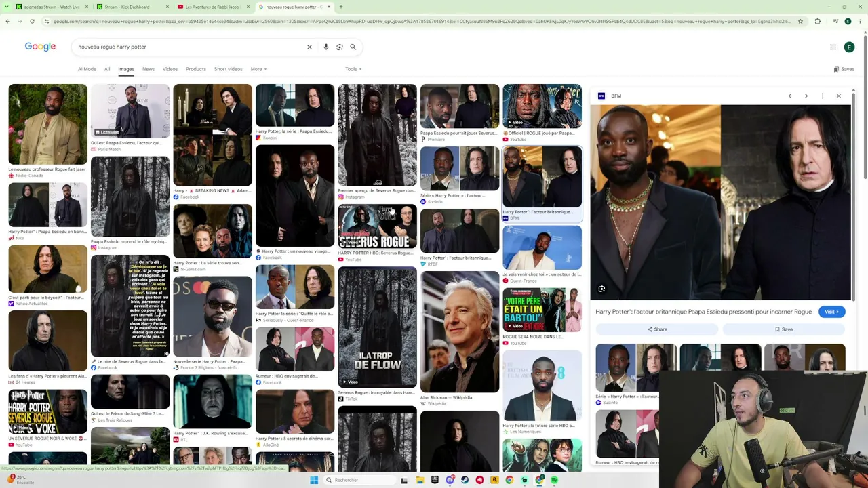Open a new browser tab
The width and height of the screenshot is (868, 488).
point(341,7)
